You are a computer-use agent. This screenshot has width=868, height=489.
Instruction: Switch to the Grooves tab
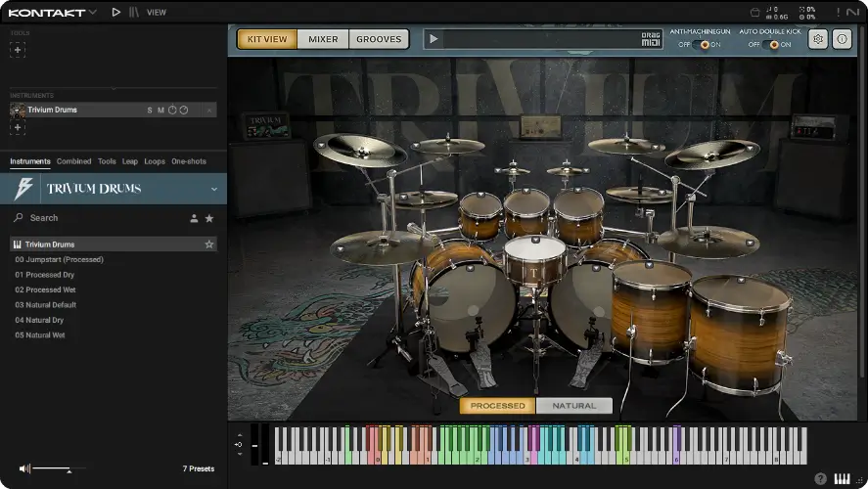click(379, 39)
